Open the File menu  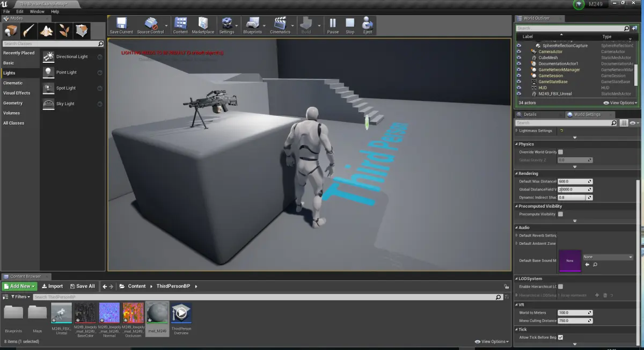point(6,11)
